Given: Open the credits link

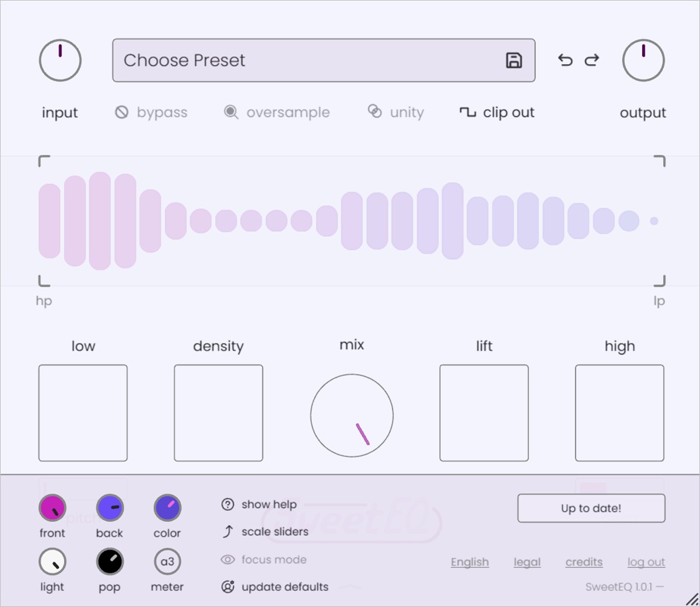Looking at the screenshot, I should [x=584, y=562].
